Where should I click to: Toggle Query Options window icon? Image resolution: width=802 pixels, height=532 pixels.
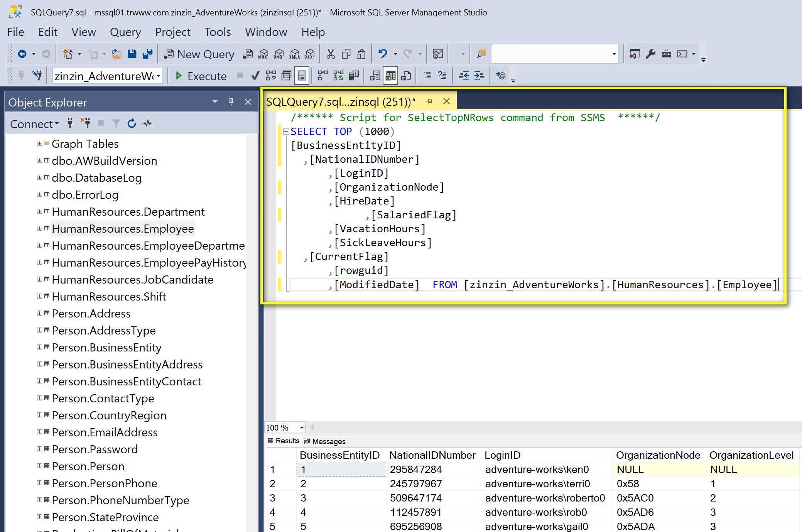(x=286, y=76)
